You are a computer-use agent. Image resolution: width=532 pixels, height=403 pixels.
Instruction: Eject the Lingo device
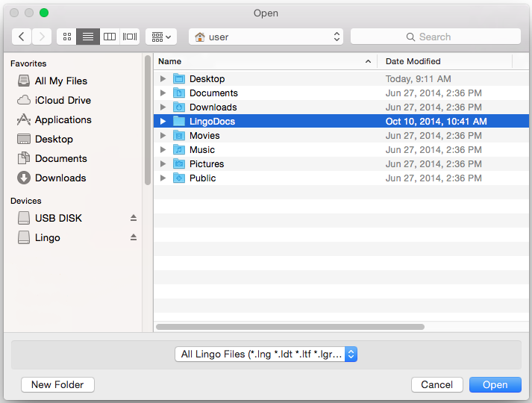pos(134,237)
